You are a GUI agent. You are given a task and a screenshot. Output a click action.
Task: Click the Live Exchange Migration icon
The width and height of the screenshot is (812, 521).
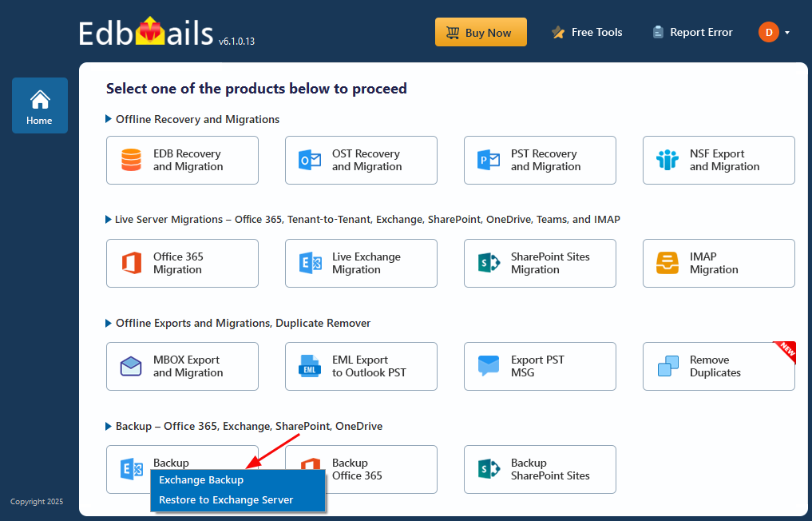311,264
